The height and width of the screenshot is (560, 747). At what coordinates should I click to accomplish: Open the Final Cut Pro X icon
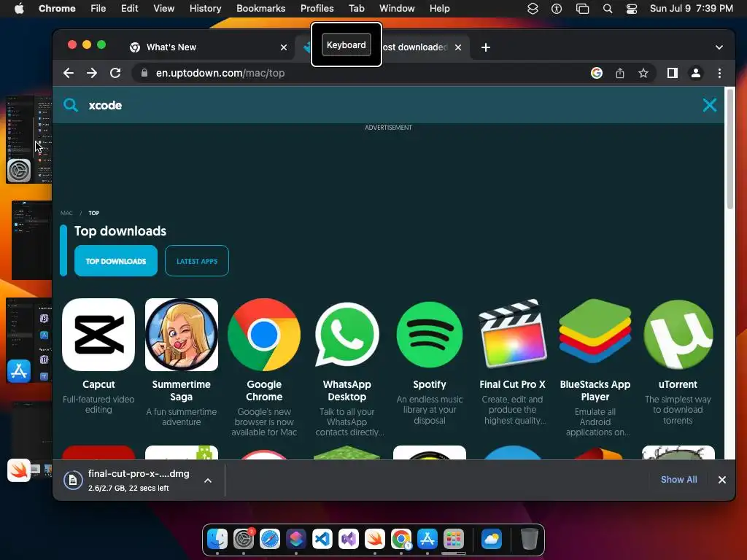513,334
